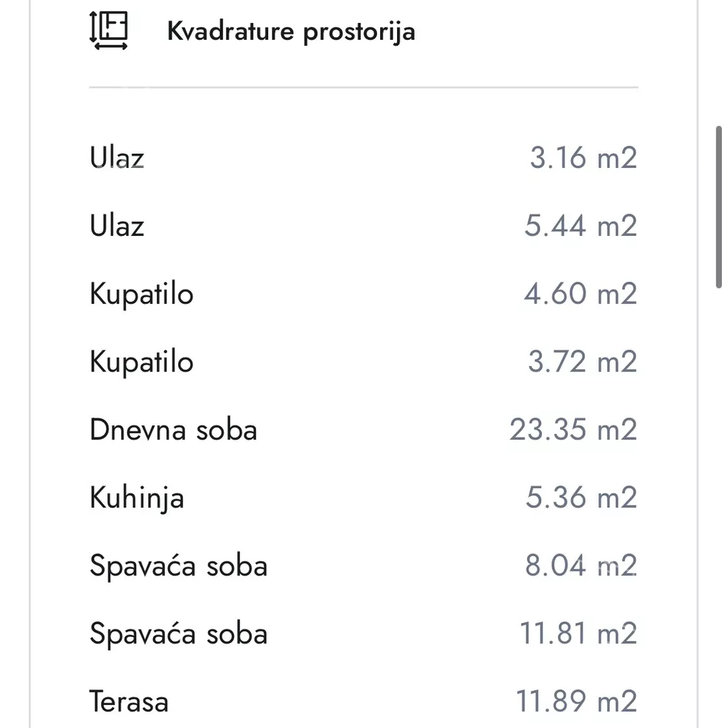Click the divider line below the header
This screenshot has width=728, height=728.
coord(363,86)
